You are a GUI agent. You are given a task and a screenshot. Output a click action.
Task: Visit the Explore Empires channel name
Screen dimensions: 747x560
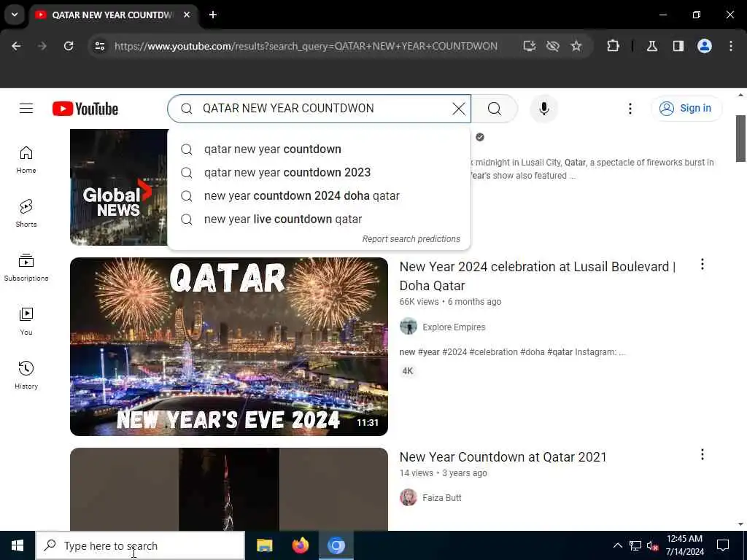tap(454, 327)
